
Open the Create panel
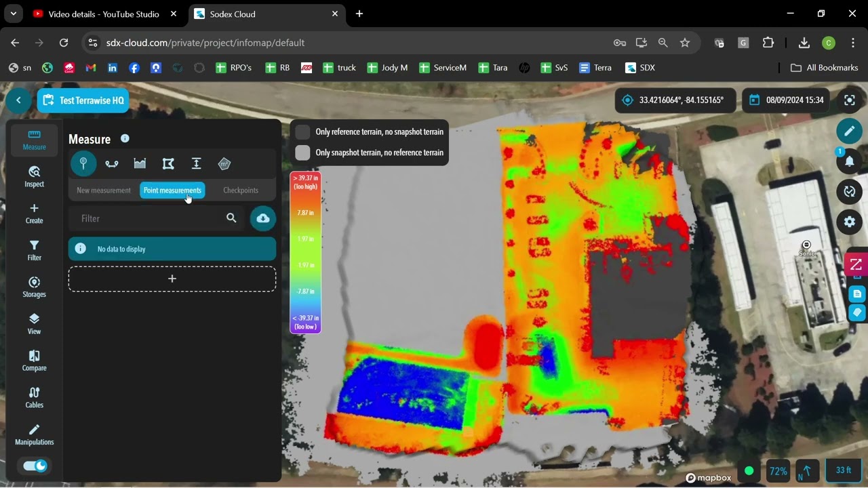pos(35,213)
